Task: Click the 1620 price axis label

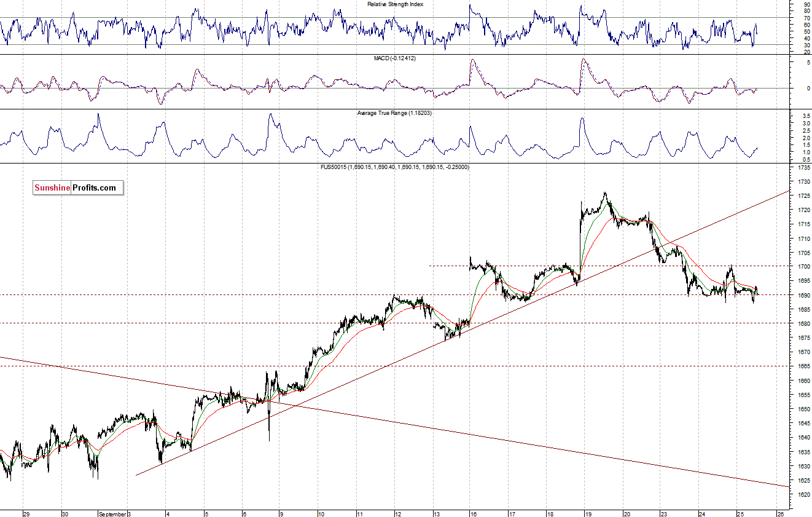Action: (x=803, y=495)
